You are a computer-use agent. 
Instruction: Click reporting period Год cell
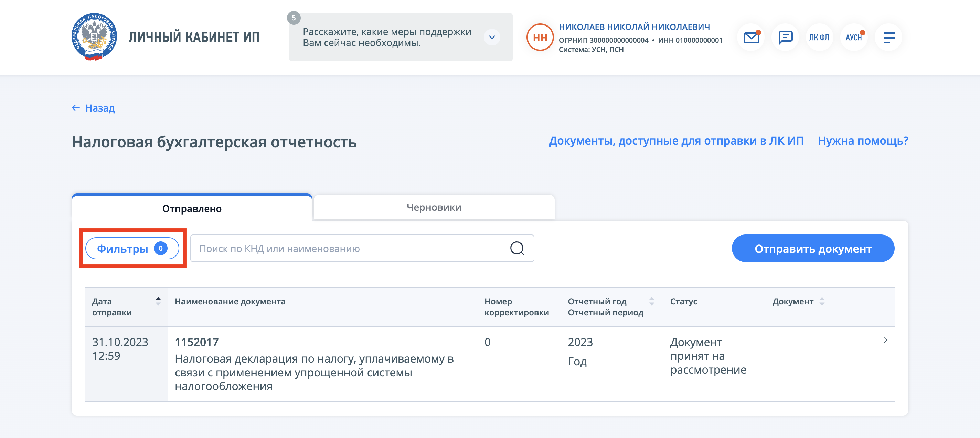577,361
